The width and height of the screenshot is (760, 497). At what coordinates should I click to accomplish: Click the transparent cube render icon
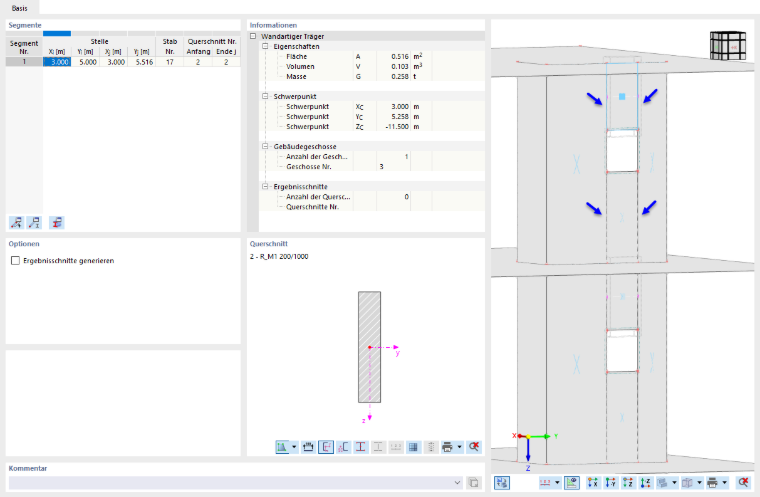pos(687,482)
